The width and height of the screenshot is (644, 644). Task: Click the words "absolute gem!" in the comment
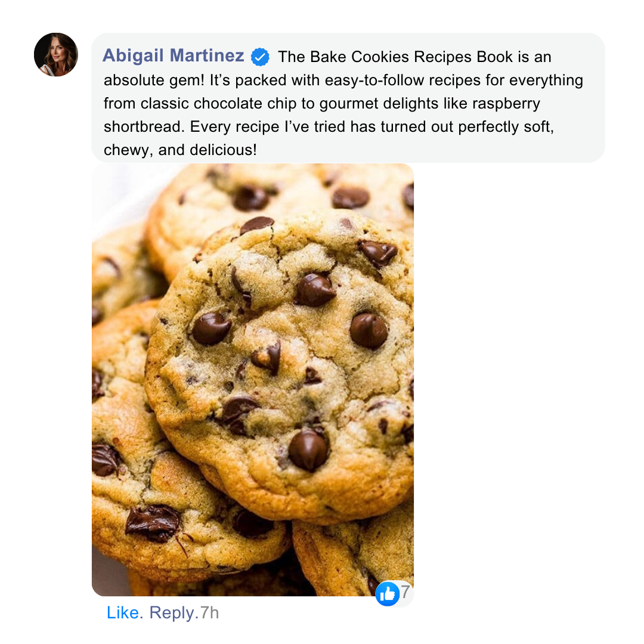[x=154, y=80]
